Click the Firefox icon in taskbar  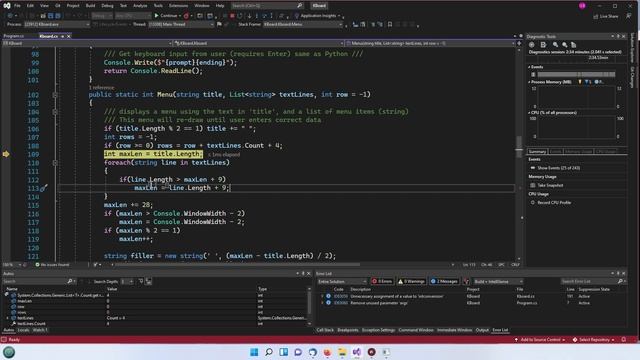click(327, 352)
